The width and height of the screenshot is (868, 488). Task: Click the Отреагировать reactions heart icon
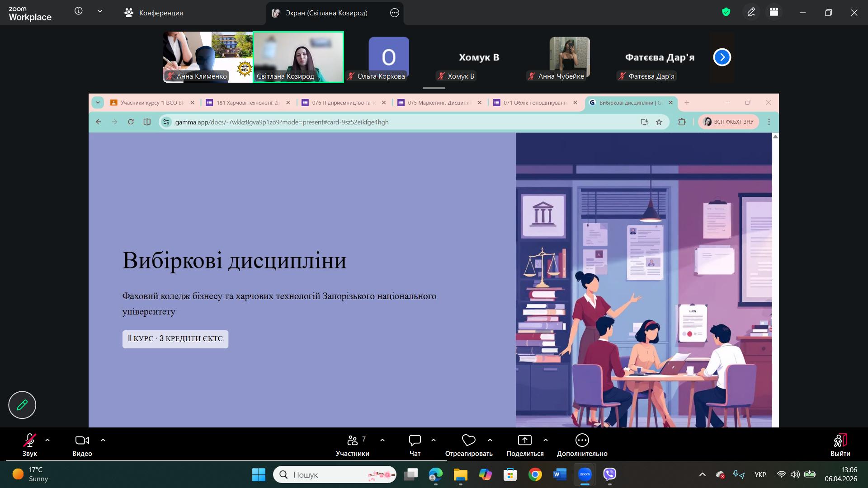(468, 441)
